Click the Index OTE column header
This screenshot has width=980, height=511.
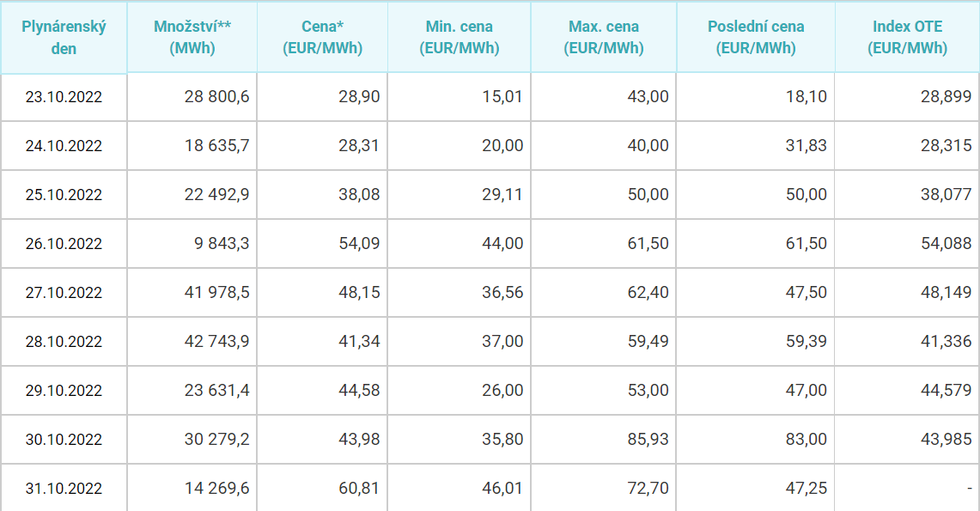coord(907,38)
